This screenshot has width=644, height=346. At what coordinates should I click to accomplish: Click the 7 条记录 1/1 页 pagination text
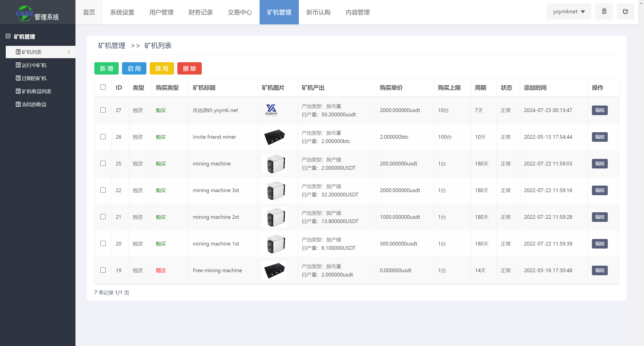(x=112, y=293)
